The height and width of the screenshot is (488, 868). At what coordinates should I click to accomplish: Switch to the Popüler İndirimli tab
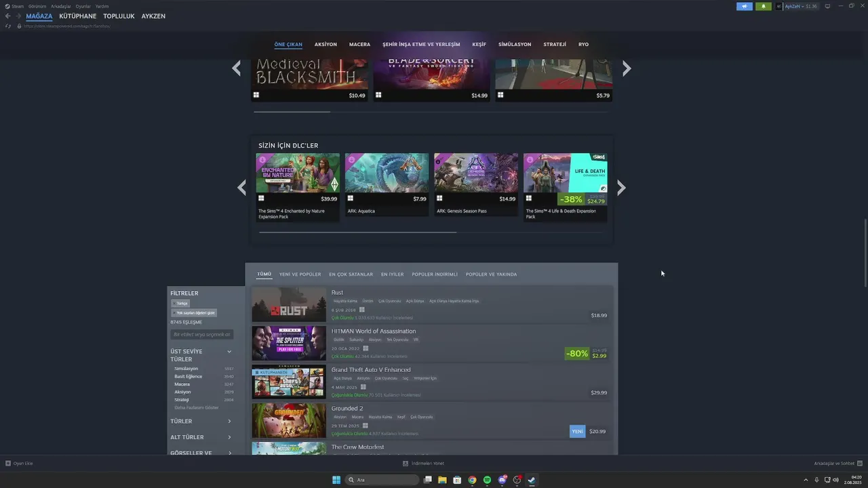click(435, 274)
